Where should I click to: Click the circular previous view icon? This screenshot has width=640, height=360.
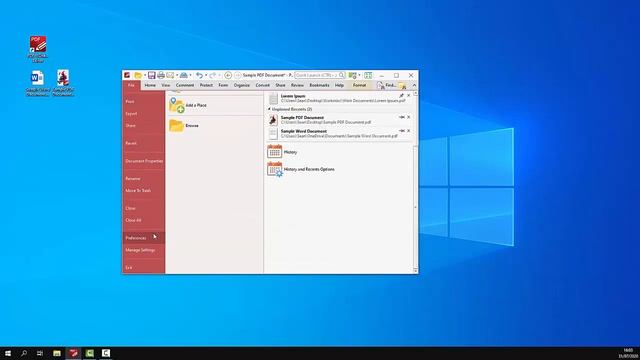[x=228, y=75]
